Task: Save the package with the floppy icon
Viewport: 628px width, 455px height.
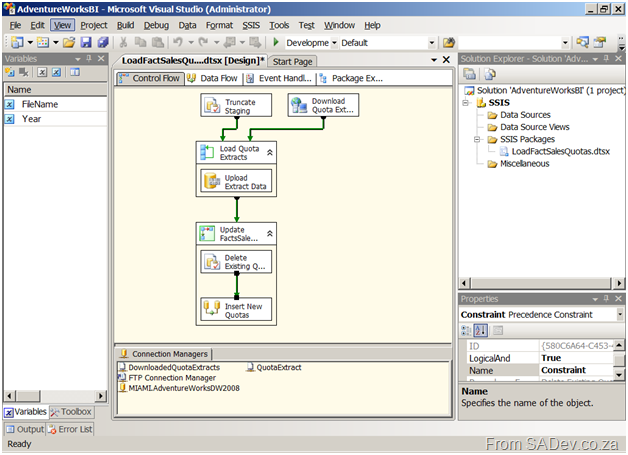Action: [86, 42]
